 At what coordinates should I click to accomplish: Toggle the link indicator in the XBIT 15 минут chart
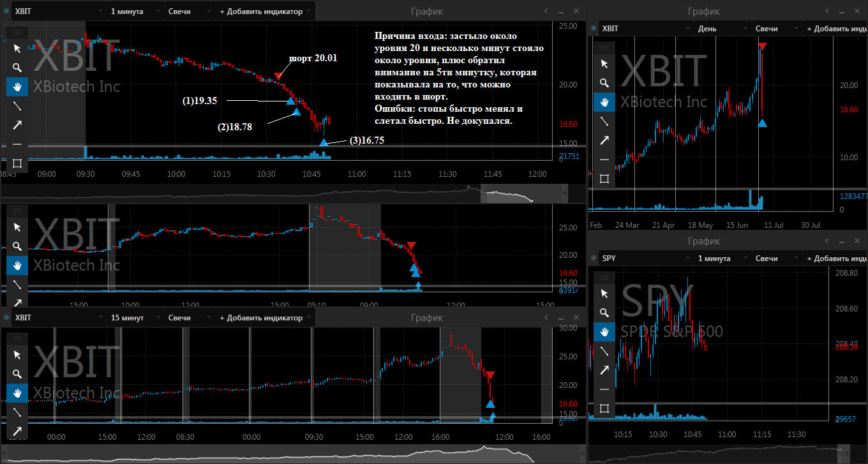(x=6, y=317)
